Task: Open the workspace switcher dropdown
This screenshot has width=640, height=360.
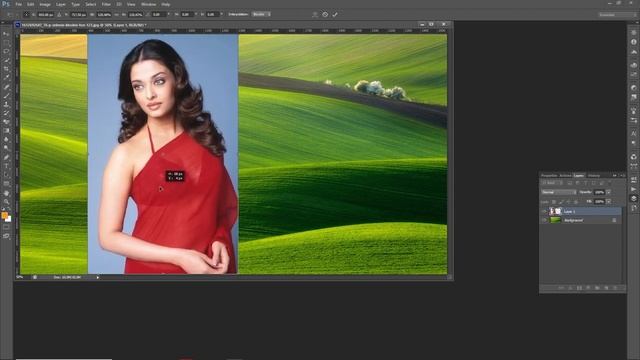Action: tap(617, 15)
